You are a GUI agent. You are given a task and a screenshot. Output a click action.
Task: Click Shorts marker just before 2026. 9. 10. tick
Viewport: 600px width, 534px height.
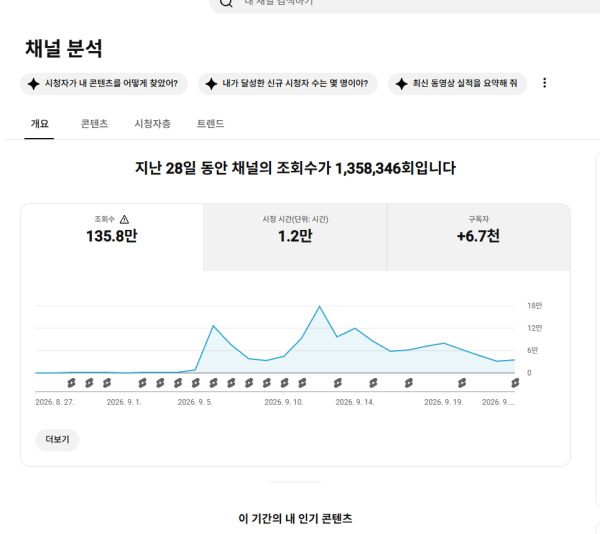coord(267,383)
